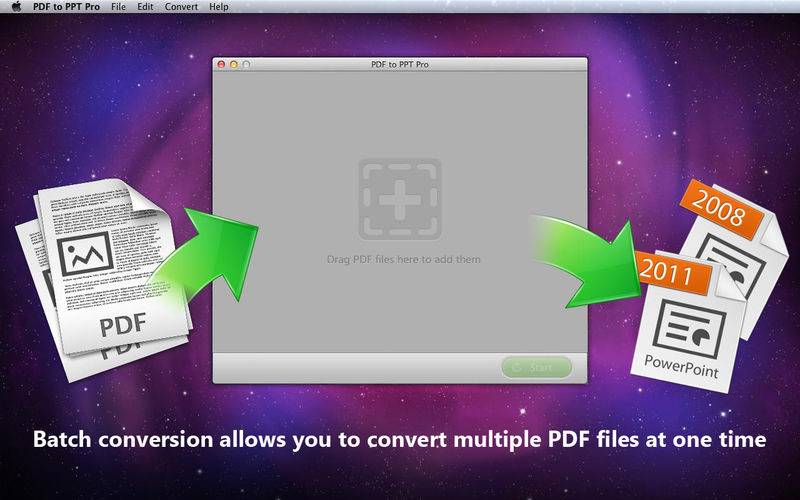Viewport: 800px width, 500px height.
Task: Open the PDF to PPT Pro menu
Action: click(66, 7)
